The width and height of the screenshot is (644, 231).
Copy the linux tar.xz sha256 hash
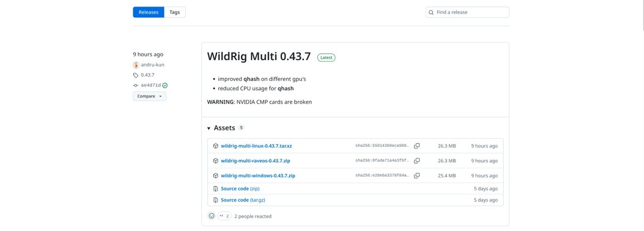tap(416, 146)
